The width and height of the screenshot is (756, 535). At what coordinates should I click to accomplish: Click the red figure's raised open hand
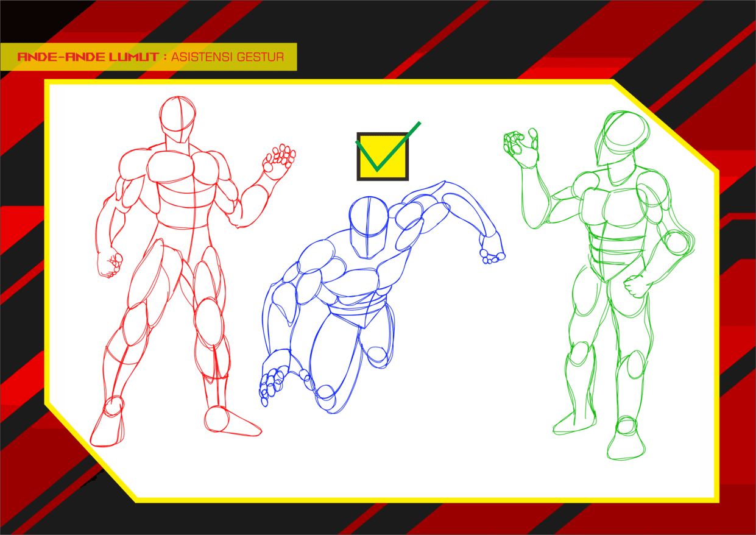[278, 160]
